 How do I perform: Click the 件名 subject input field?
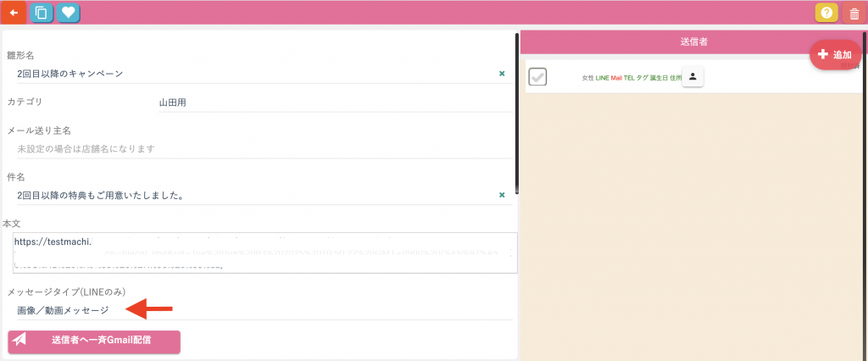254,196
